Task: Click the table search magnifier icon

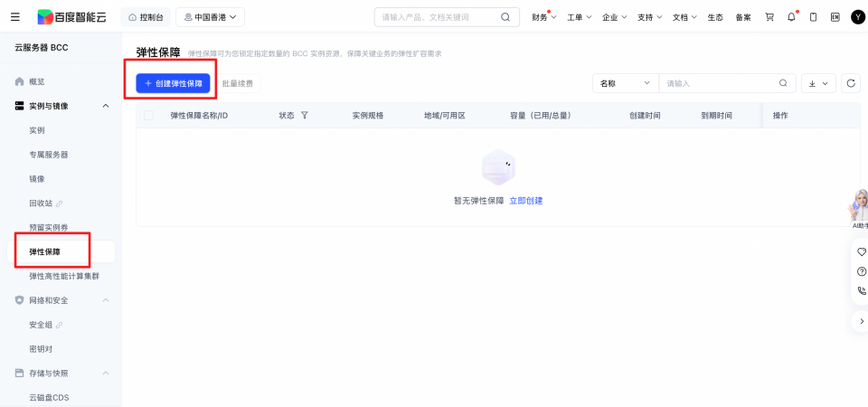Action: [783, 83]
